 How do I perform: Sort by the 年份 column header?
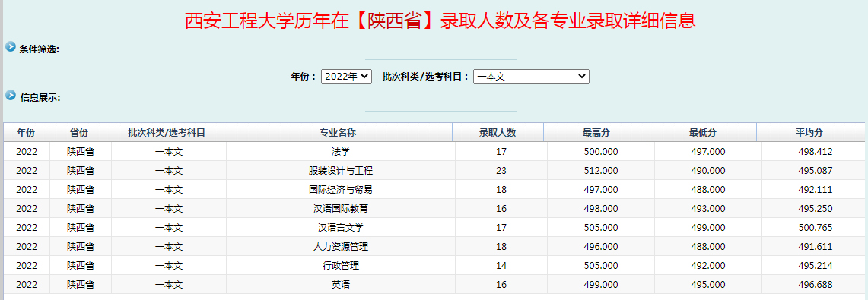pyautogui.click(x=26, y=132)
